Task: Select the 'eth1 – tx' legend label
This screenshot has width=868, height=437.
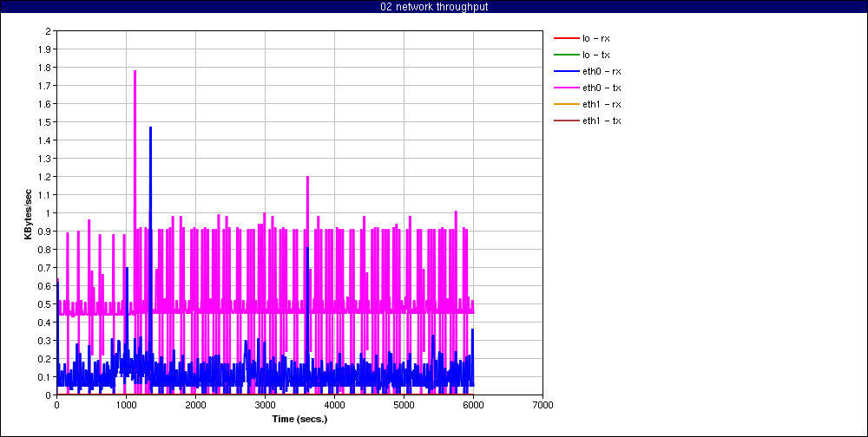Action: 602,121
